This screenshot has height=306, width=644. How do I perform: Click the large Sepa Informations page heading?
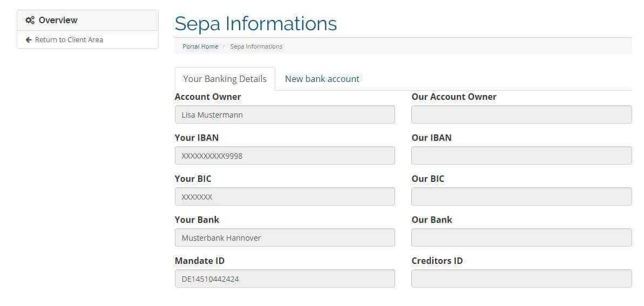[255, 24]
